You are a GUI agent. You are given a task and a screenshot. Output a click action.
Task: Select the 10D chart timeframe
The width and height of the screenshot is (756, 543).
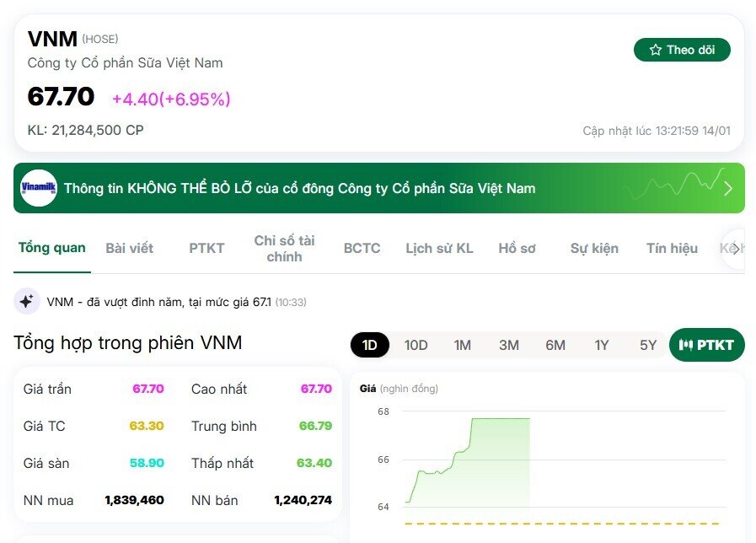(415, 345)
